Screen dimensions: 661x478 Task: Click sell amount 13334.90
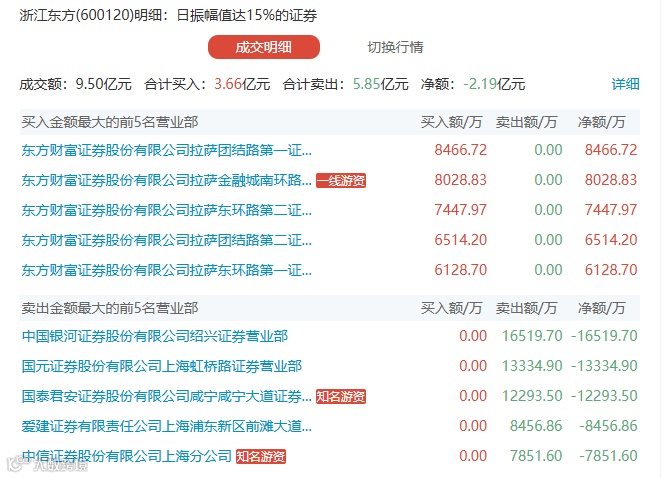pos(532,366)
